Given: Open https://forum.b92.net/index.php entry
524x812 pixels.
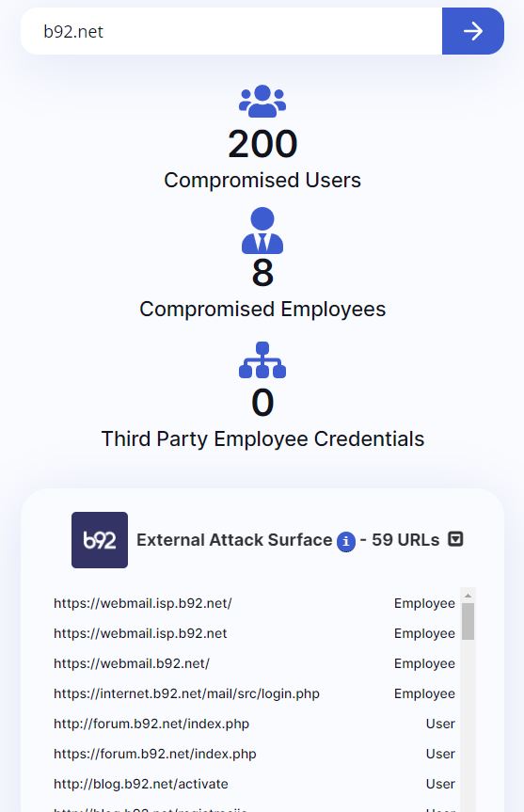Looking at the screenshot, I should (155, 754).
